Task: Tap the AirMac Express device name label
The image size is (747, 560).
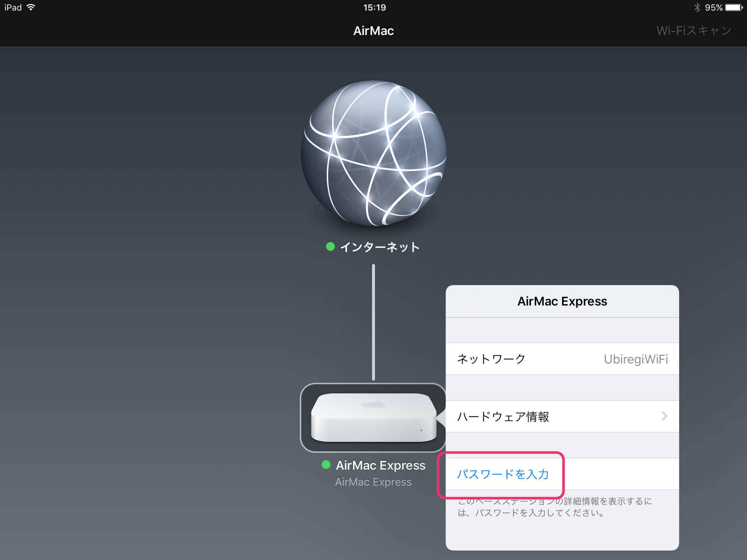Action: tap(380, 465)
